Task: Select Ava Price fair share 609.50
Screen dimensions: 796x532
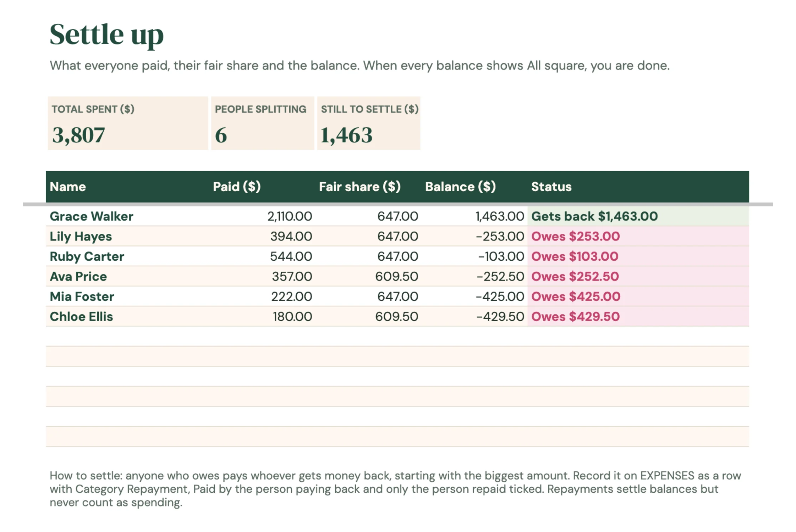Action: pyautogui.click(x=396, y=276)
